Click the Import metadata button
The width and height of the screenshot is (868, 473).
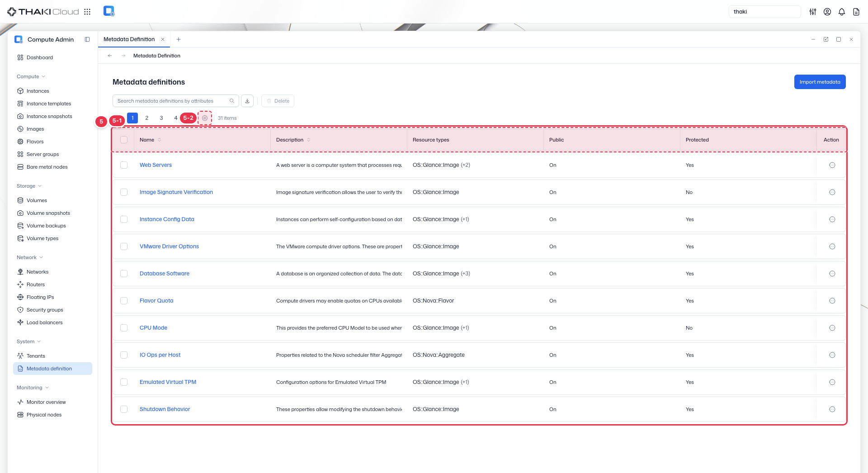[820, 82]
